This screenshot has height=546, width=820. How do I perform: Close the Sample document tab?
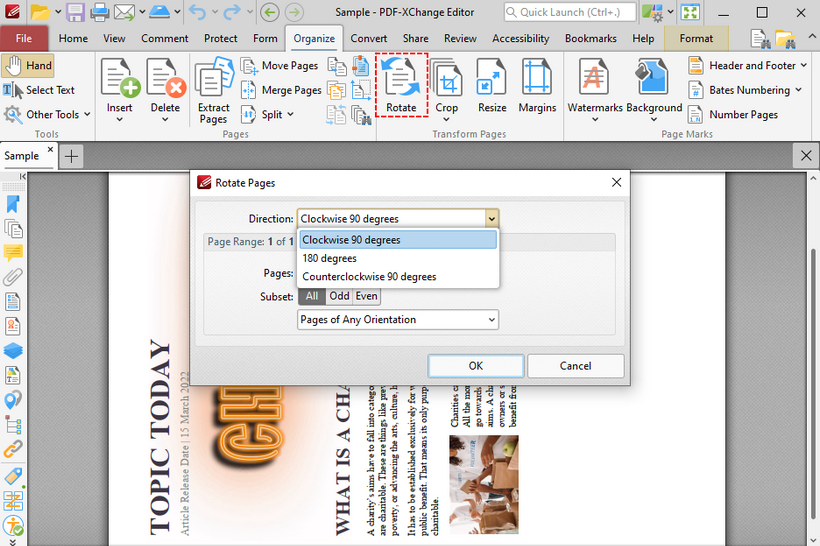coord(51,150)
